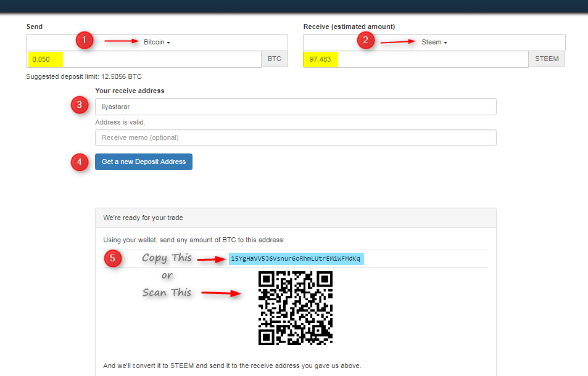Screen dimensions: 588x376
Task: Click the 'Your receive address' label
Action: click(130, 91)
